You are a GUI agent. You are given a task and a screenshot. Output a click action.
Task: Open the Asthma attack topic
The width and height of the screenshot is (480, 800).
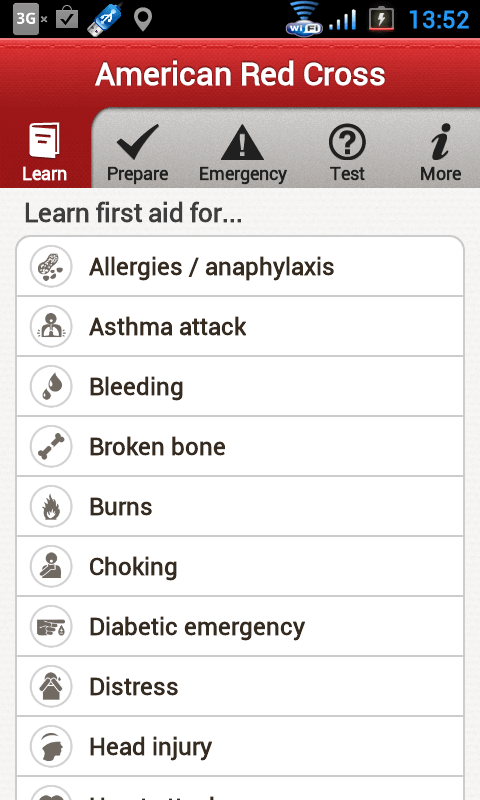240,327
